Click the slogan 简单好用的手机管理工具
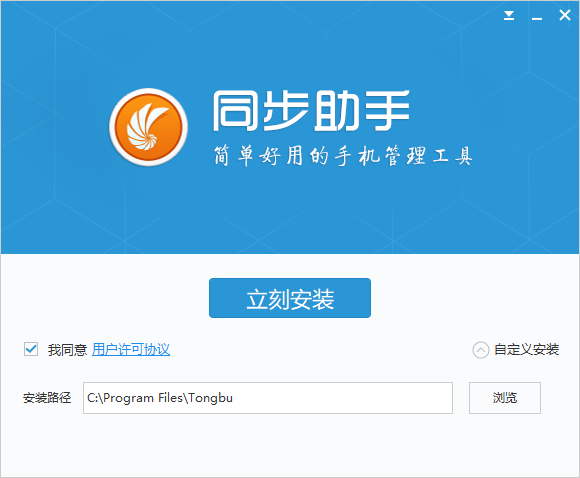The image size is (580, 478). pyautogui.click(x=343, y=156)
